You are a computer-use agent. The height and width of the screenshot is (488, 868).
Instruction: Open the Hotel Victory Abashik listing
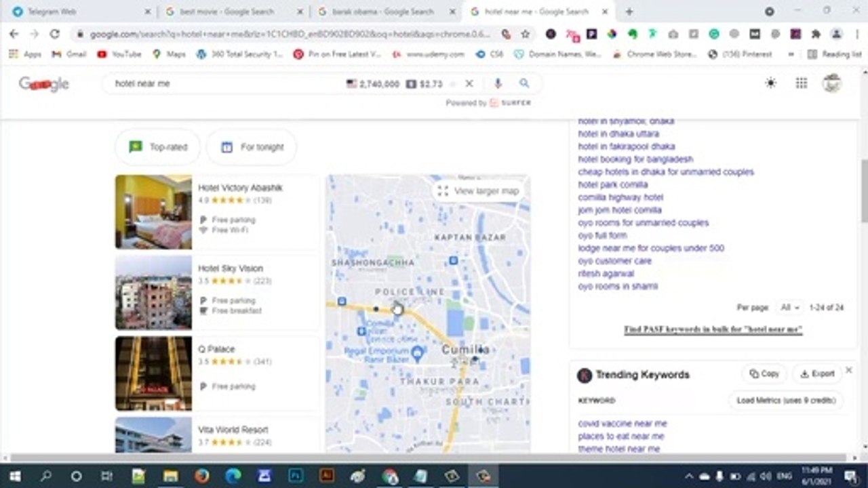pyautogui.click(x=240, y=188)
